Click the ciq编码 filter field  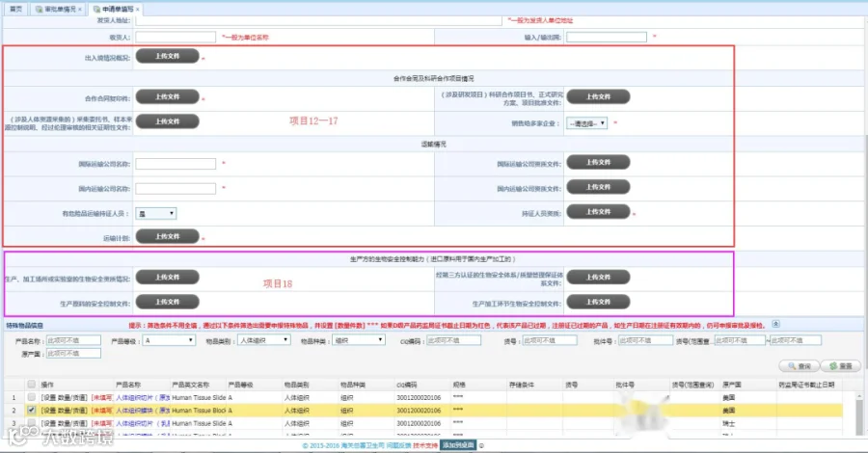[453, 340]
